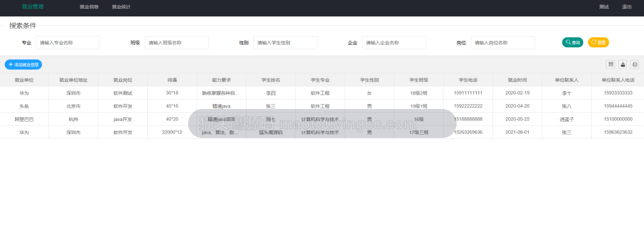The height and width of the screenshot is (247, 644).
Task: Click student name 李四
Action: pyautogui.click(x=270, y=93)
